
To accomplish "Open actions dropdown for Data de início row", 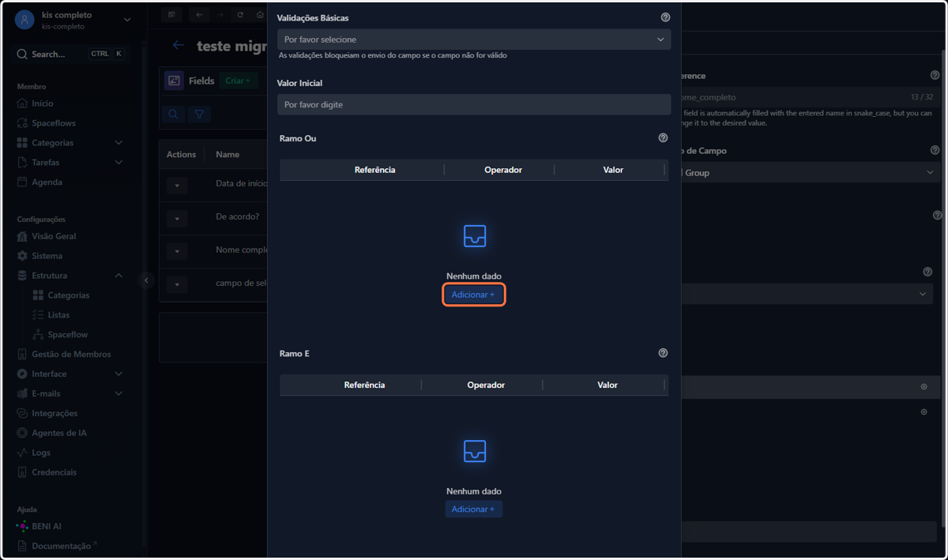I will pos(177,186).
